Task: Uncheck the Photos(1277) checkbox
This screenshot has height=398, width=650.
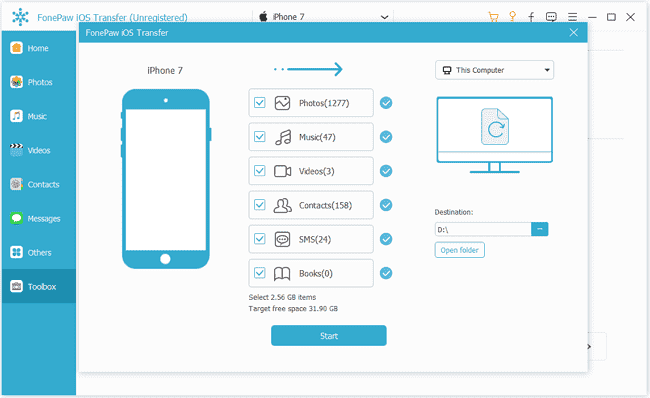Action: tap(260, 102)
